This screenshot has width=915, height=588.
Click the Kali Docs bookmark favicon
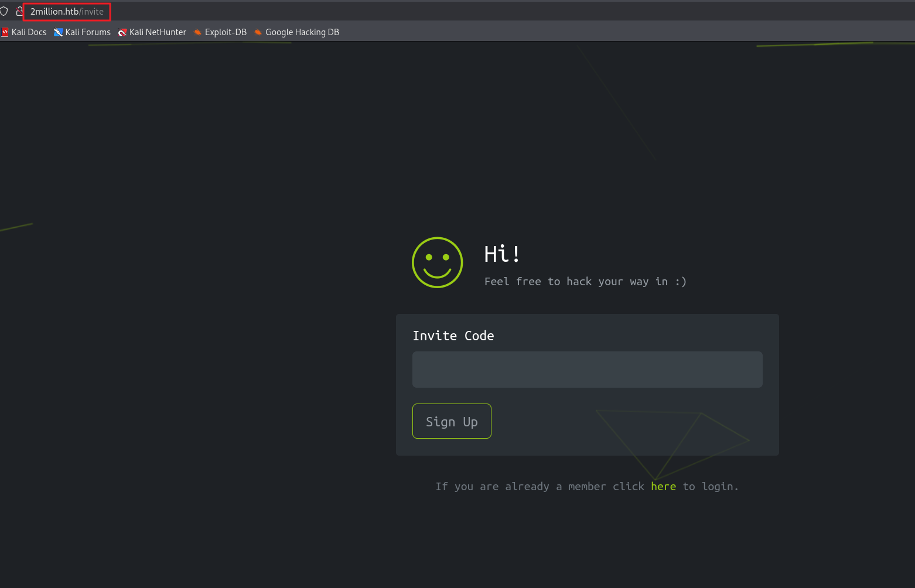(x=5, y=32)
